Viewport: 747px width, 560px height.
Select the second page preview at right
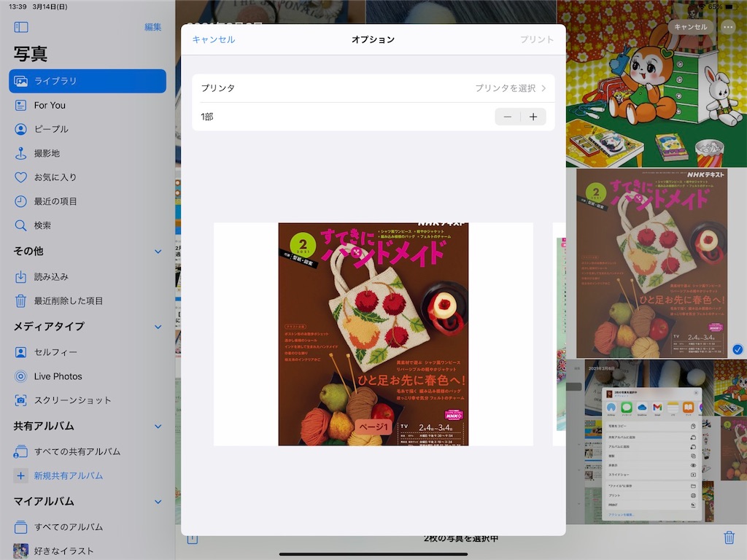pos(560,334)
